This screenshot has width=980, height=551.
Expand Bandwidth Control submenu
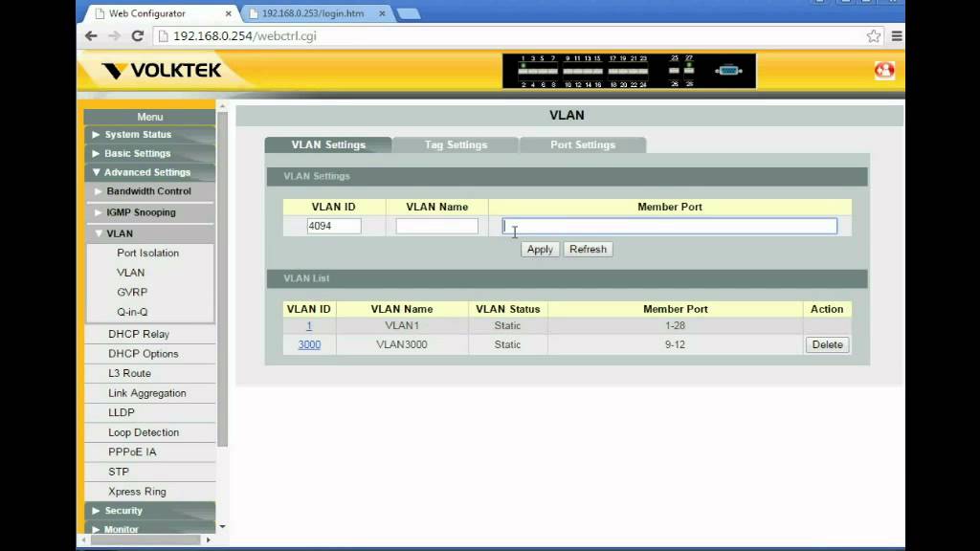pyautogui.click(x=150, y=191)
